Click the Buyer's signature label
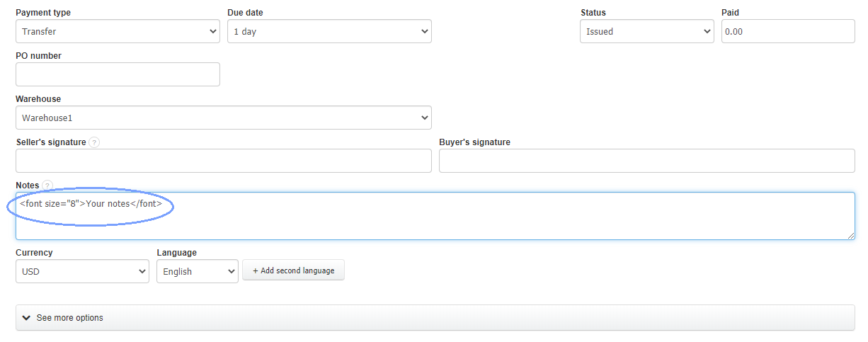This screenshot has height=342, width=868. tap(474, 142)
